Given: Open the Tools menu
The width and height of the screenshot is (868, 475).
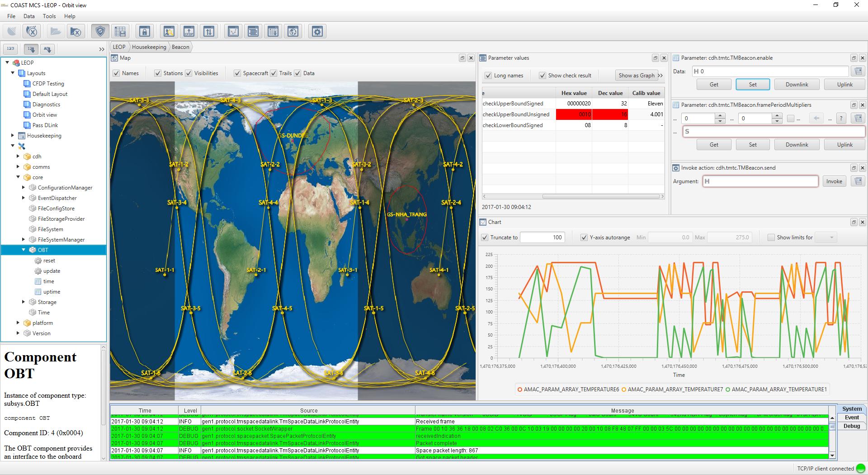Looking at the screenshot, I should click(x=49, y=16).
